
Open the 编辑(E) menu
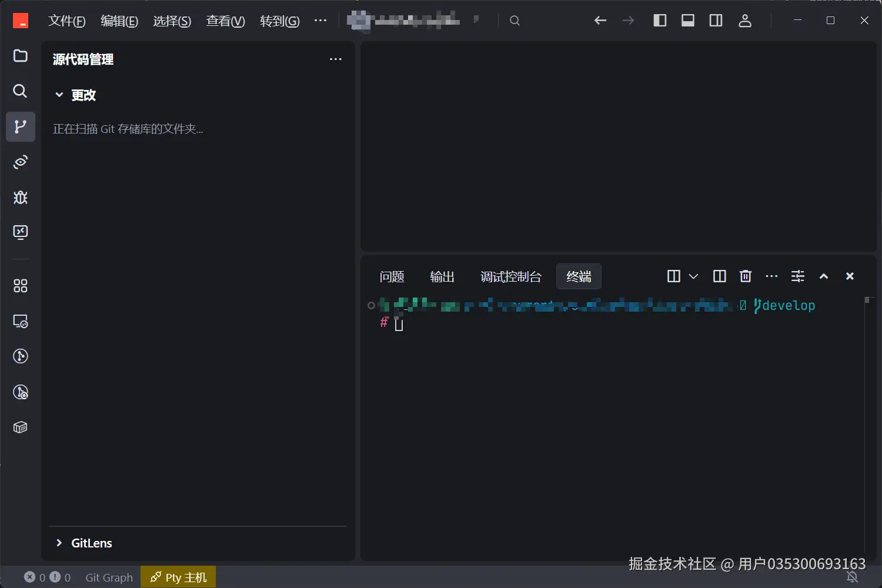(119, 21)
